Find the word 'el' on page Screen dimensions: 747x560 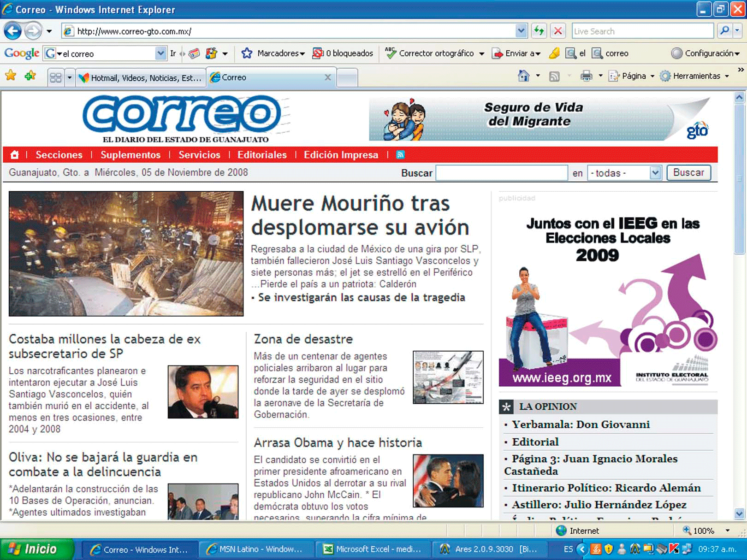tap(575, 53)
